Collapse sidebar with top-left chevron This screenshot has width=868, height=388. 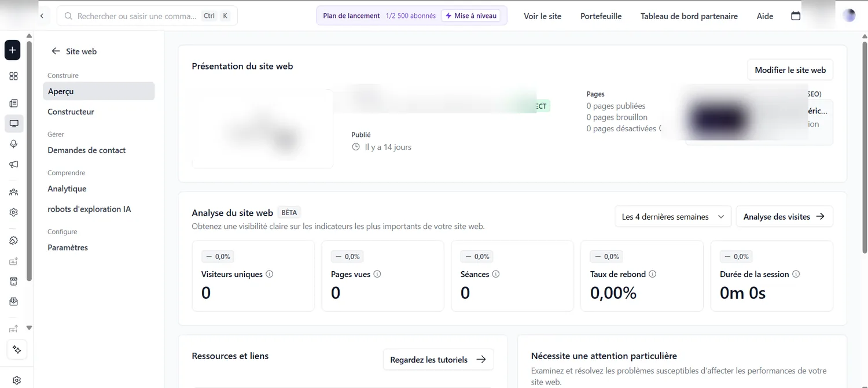(42, 16)
